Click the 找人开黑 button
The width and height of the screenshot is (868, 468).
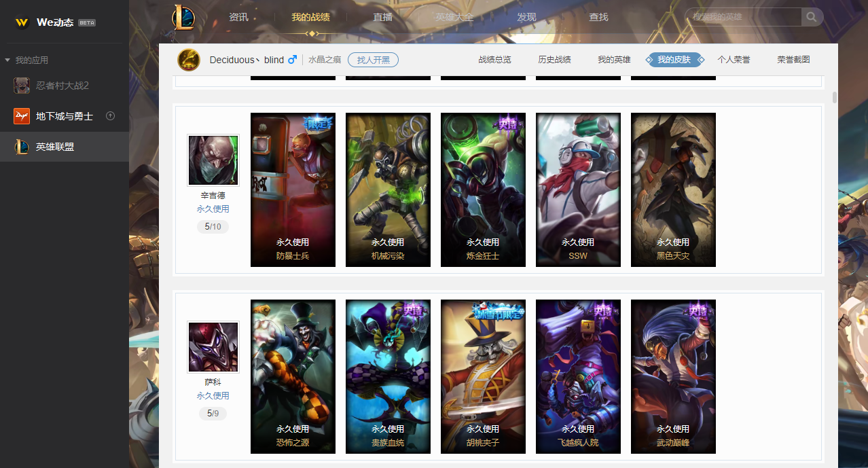pyautogui.click(x=373, y=60)
